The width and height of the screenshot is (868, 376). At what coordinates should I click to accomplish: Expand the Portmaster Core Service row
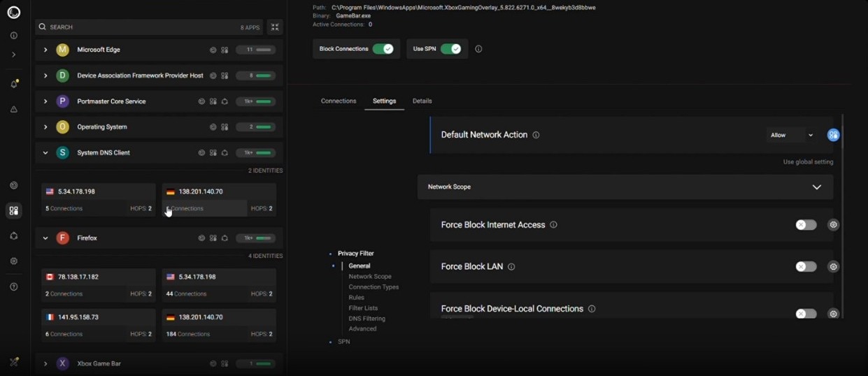(45, 101)
